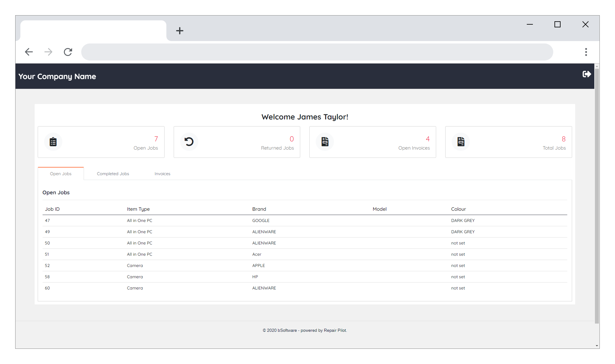Click the Model column header
Image resolution: width=615 pixels, height=364 pixels.
[380, 209]
